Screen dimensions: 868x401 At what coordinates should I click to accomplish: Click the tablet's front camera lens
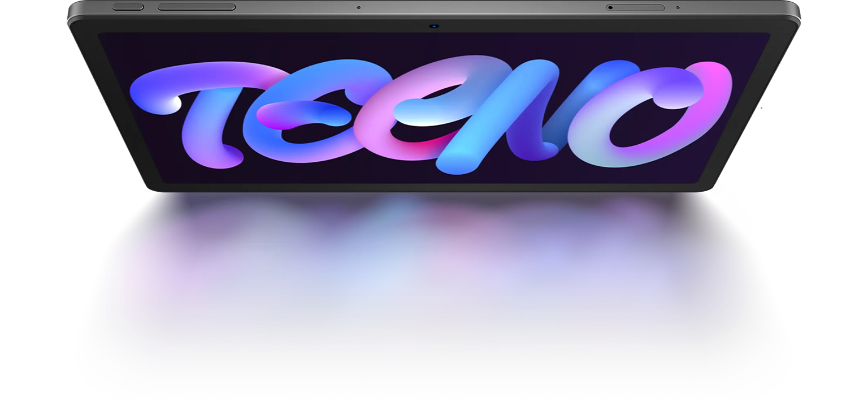(434, 26)
